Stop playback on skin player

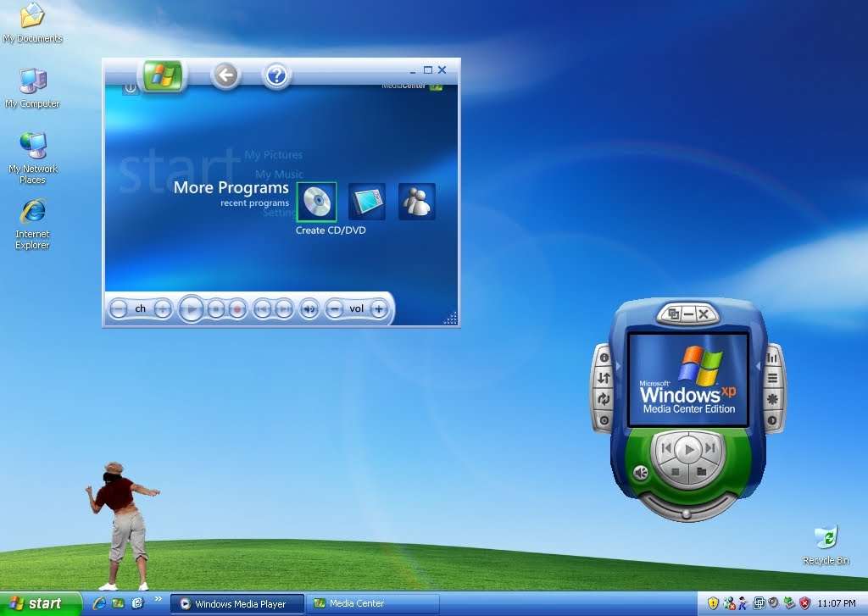[675, 472]
